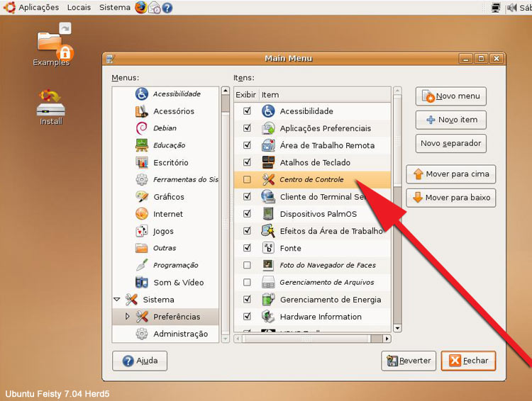Toggle the Aplicações Preferenciais checkbox
The image size is (532, 401).
(247, 128)
